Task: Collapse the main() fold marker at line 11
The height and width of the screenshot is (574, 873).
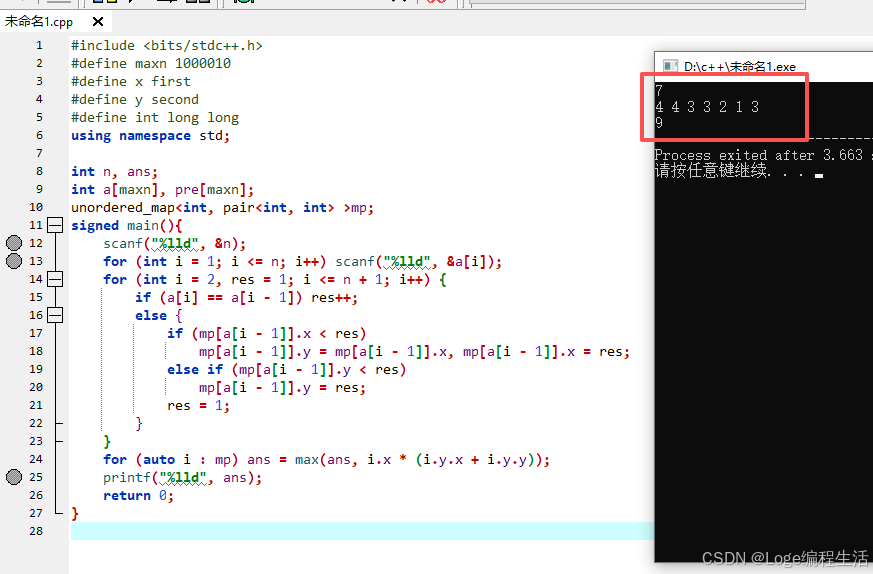Action: click(x=55, y=225)
